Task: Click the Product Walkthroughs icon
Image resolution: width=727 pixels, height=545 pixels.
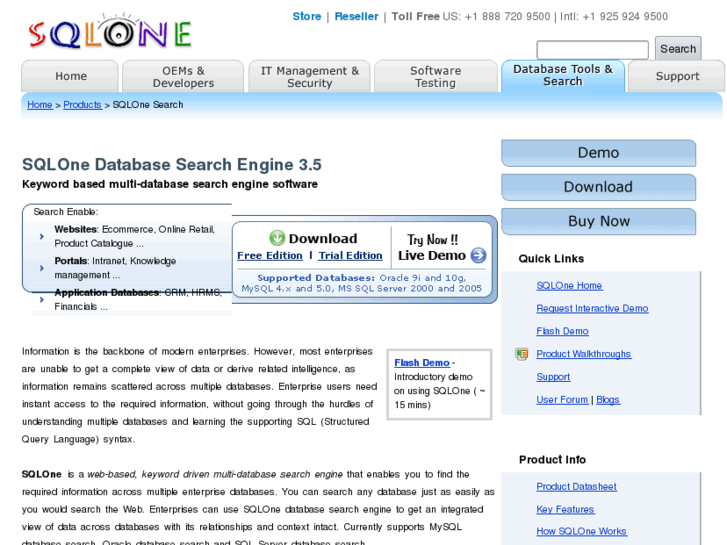Action: (522, 354)
